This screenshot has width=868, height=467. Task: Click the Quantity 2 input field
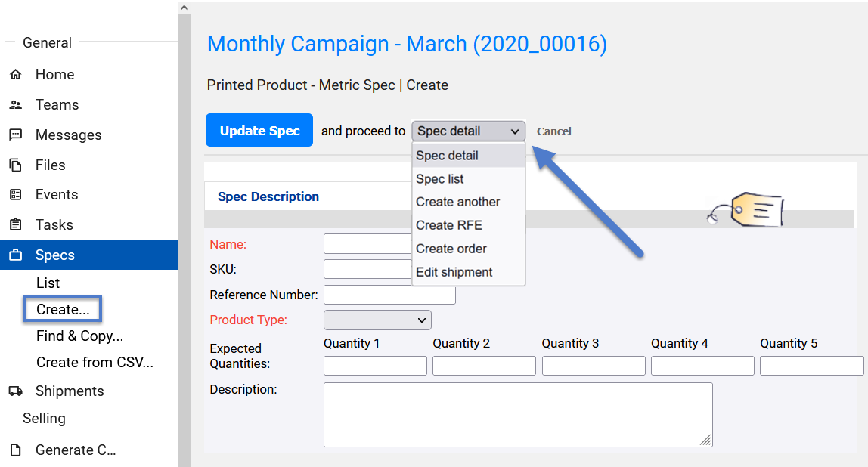tap(485, 366)
